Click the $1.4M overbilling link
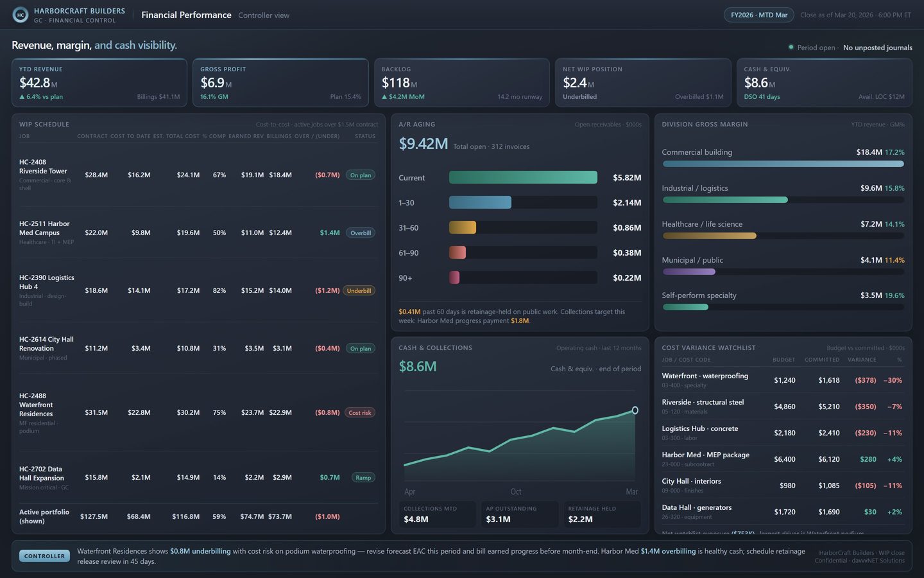The width and height of the screenshot is (924, 578). [668, 551]
